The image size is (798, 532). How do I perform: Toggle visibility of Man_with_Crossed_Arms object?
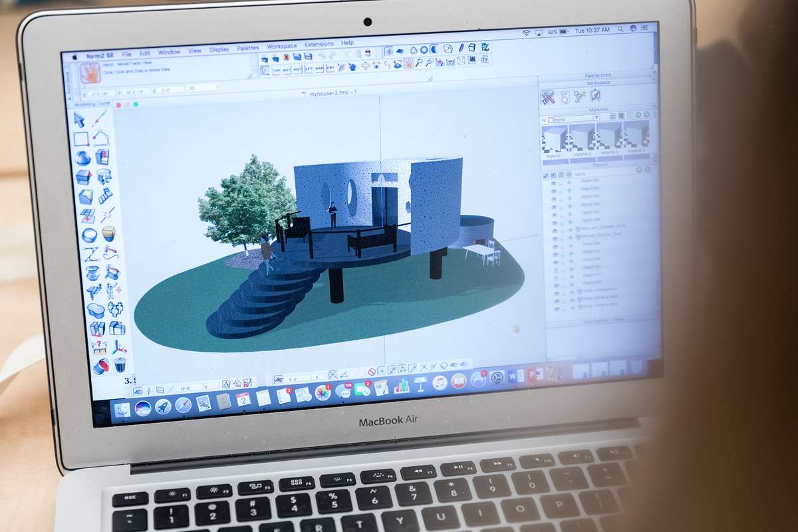[556, 231]
